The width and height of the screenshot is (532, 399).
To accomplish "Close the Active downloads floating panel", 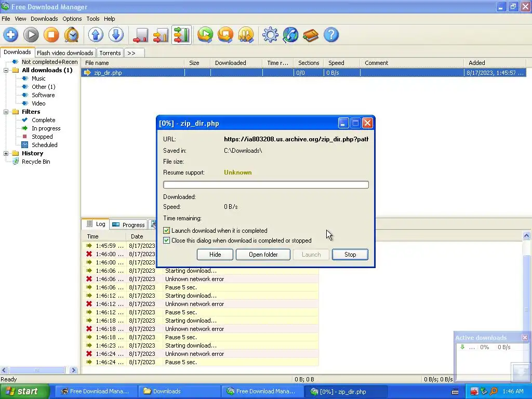I will [525, 338].
